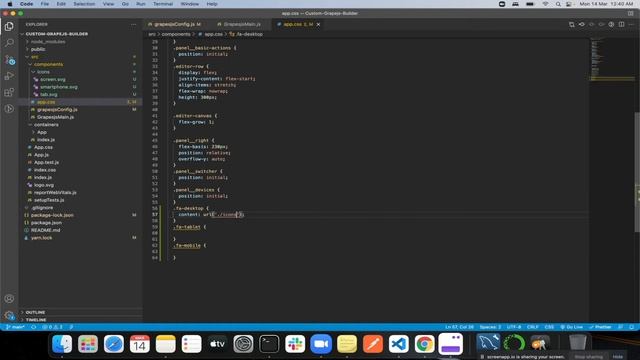This screenshot has height=360, width=640.
Task: Open the Search view in the activity bar
Action: [9, 43]
